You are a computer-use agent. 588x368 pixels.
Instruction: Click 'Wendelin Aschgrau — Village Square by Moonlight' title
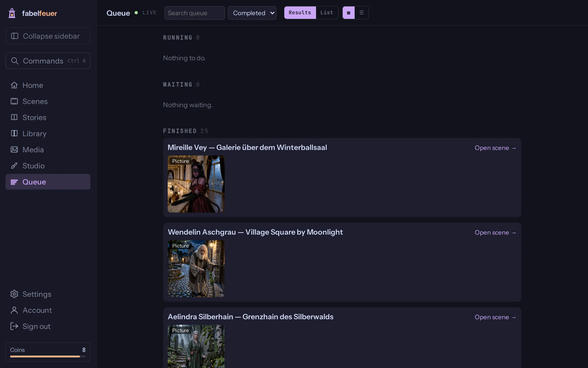click(x=255, y=232)
